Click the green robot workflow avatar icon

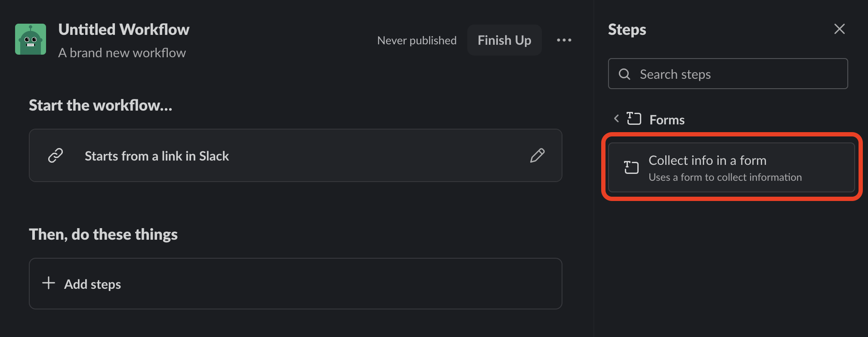[31, 40]
